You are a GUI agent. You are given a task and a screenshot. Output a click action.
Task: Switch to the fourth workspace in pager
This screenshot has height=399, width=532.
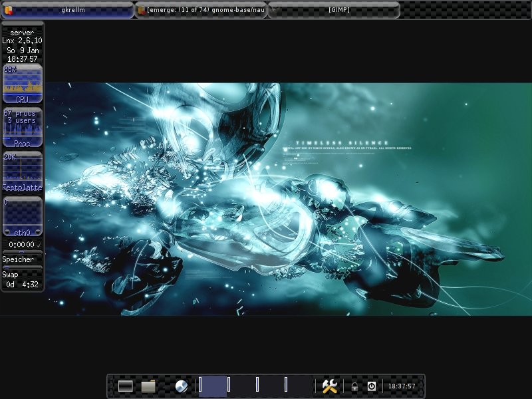point(299,386)
